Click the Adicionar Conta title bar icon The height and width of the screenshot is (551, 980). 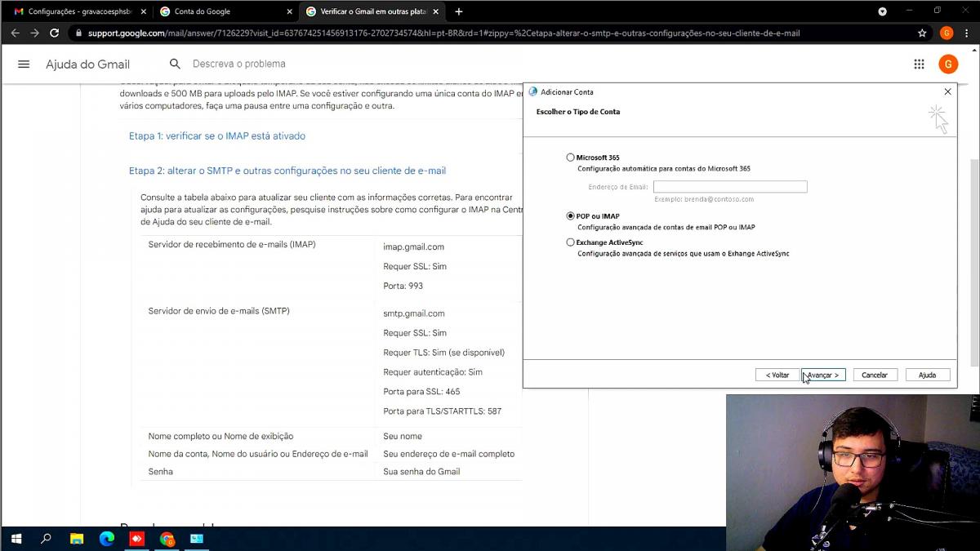pyautogui.click(x=532, y=92)
